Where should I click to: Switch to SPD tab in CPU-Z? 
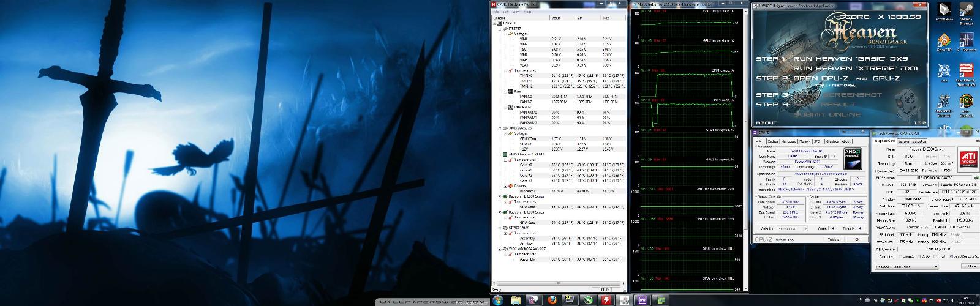817,141
